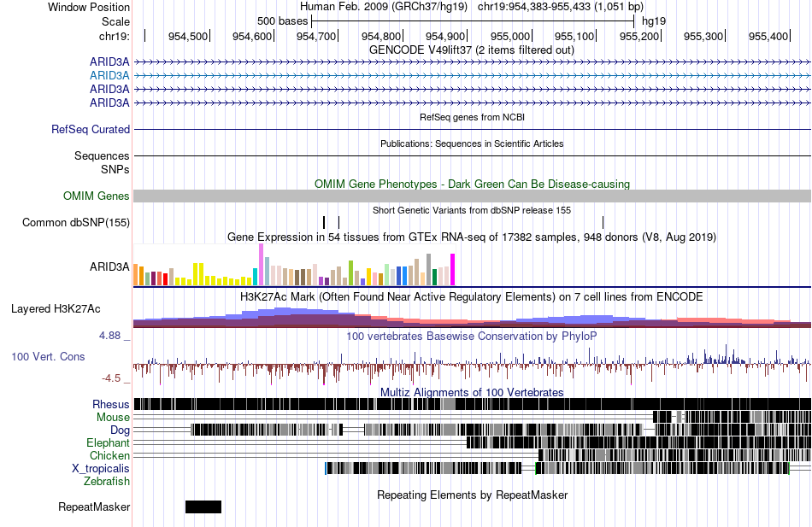Open the Common dbSNP(155) track label
812x527 pixels.
pos(76,223)
